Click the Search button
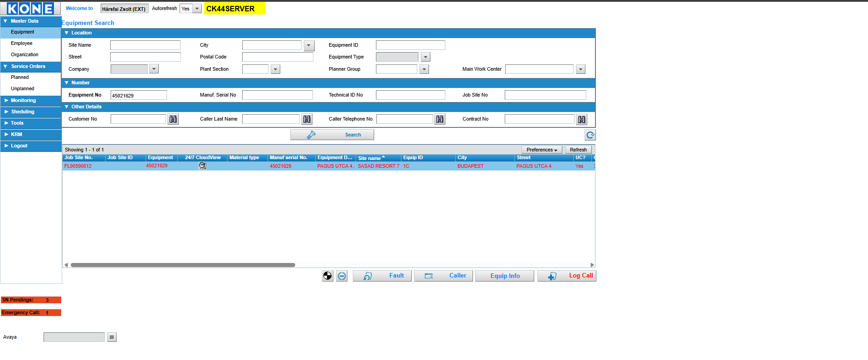This screenshot has width=868, height=360. coord(332,135)
